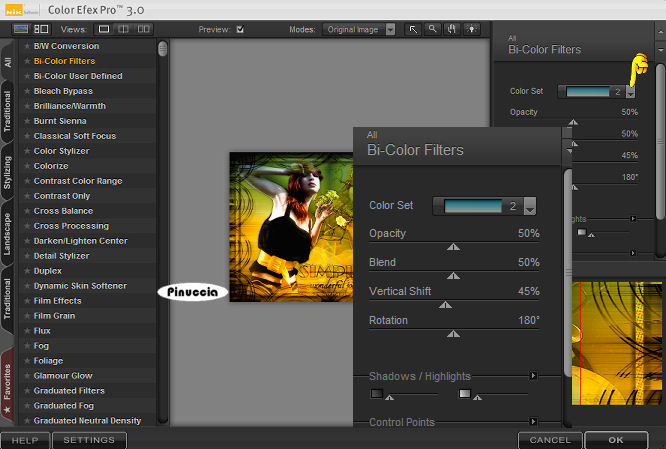This screenshot has height=449, width=666.
Task: Select the arrow pointer tool
Action: (413, 29)
